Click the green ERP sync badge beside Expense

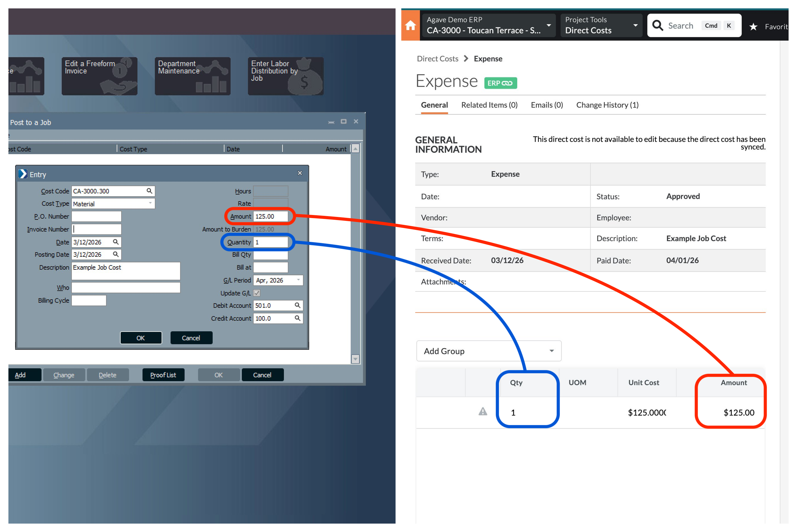[500, 83]
